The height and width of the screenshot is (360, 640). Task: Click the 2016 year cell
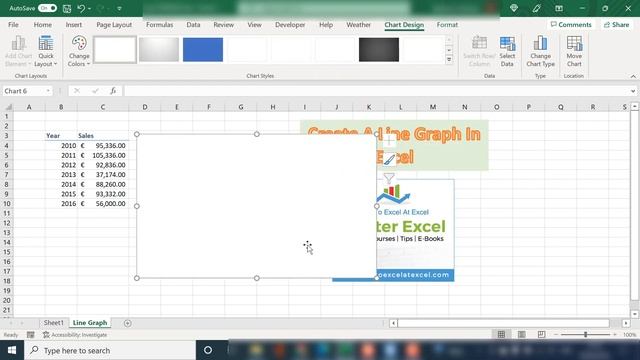(x=61, y=203)
